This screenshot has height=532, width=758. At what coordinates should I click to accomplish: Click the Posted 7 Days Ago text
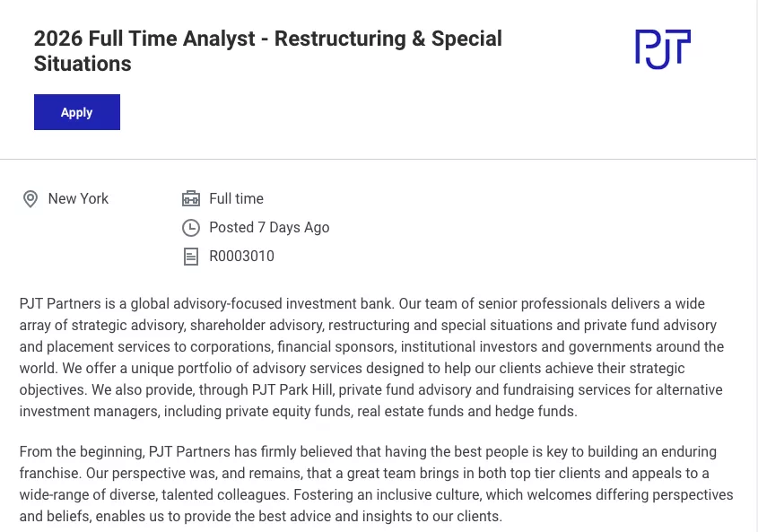pyautogui.click(x=269, y=227)
